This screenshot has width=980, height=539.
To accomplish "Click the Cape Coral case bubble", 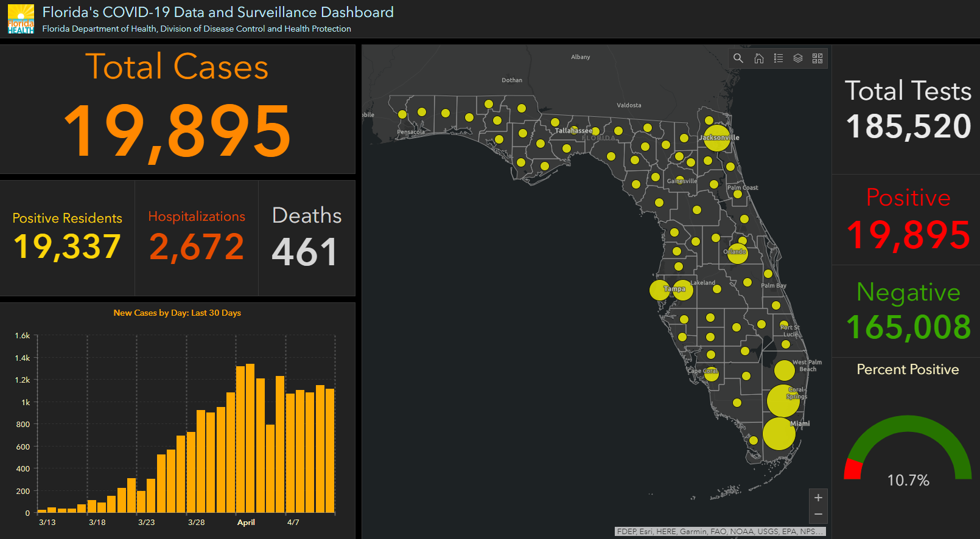I will [712, 374].
